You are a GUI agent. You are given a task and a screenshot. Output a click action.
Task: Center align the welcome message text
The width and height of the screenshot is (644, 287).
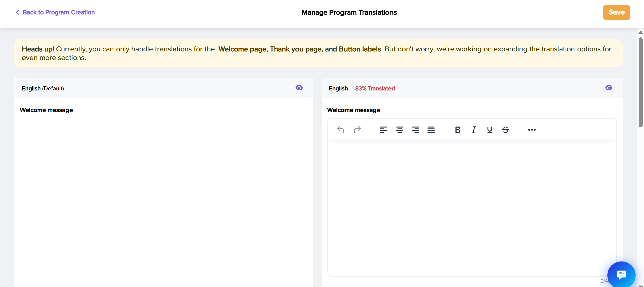pyautogui.click(x=400, y=130)
